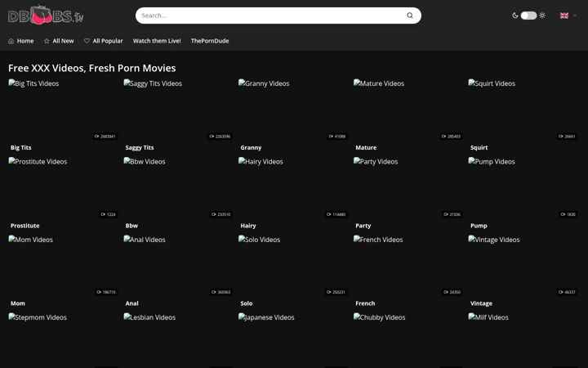The height and width of the screenshot is (368, 588).
Task: Open the Granny category title link
Action: pyautogui.click(x=251, y=147)
